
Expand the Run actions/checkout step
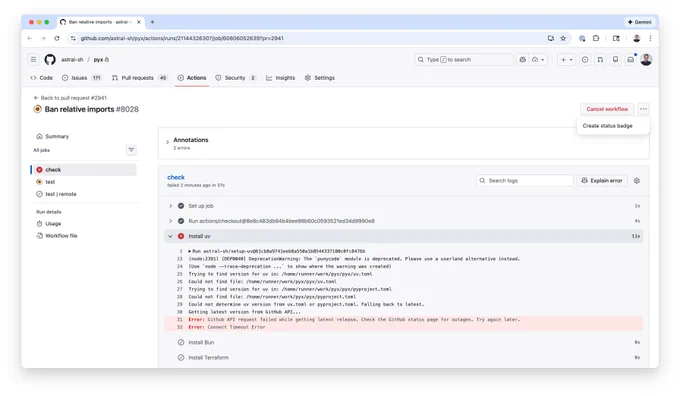(403, 221)
